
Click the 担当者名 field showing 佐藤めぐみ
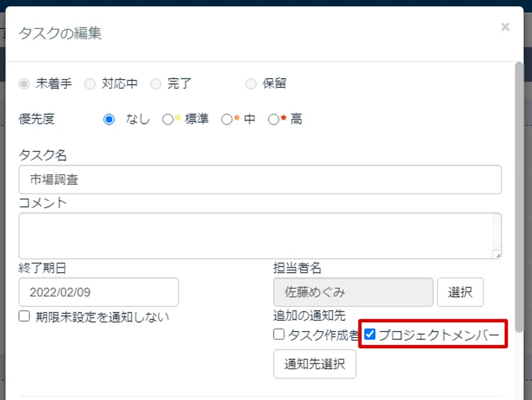tap(353, 292)
